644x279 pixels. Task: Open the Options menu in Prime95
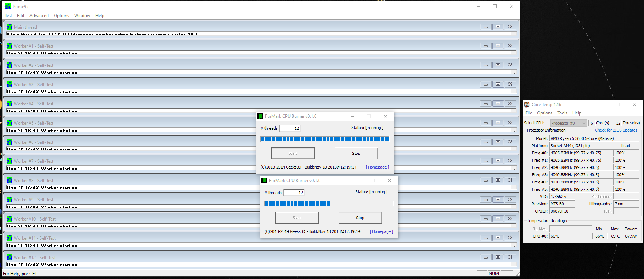point(61,16)
